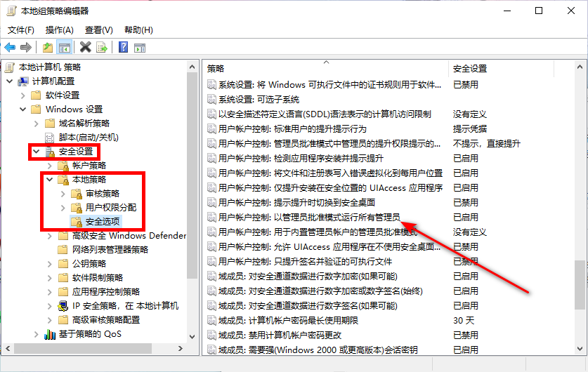Collapse the 本地策略 node
The width and height of the screenshot is (588, 372).
coord(50,180)
